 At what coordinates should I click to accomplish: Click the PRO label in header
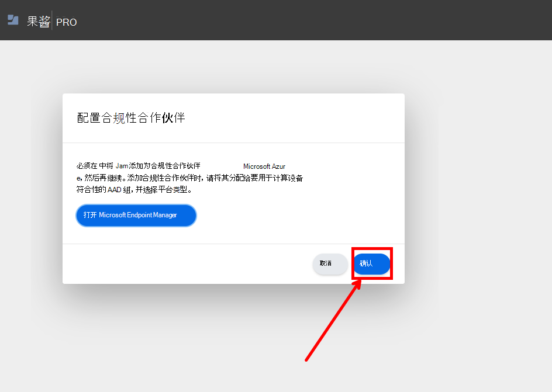pyautogui.click(x=67, y=23)
